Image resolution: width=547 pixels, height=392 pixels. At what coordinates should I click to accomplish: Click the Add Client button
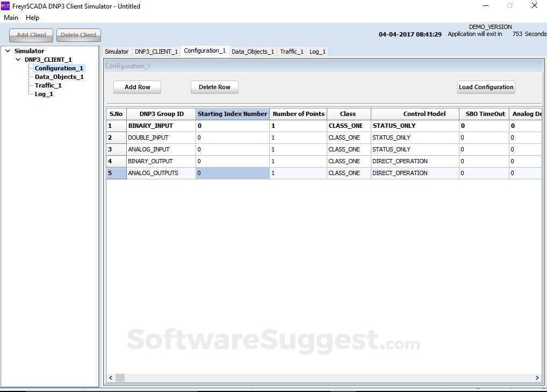[31, 34]
